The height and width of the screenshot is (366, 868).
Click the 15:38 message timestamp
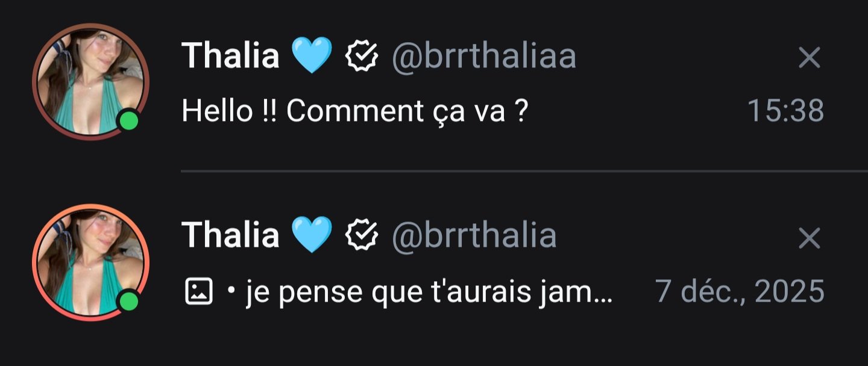pos(785,111)
